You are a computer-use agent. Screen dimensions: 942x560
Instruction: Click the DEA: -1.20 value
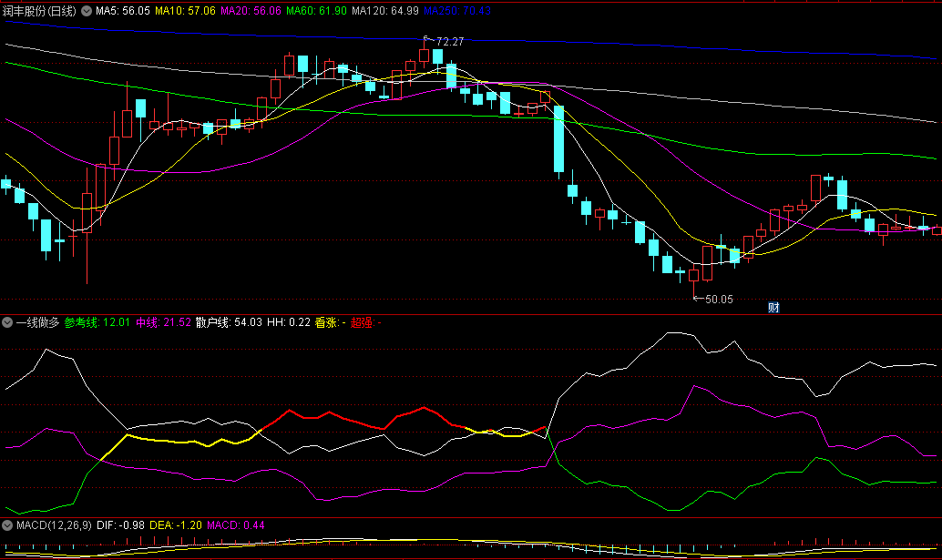click(176, 525)
